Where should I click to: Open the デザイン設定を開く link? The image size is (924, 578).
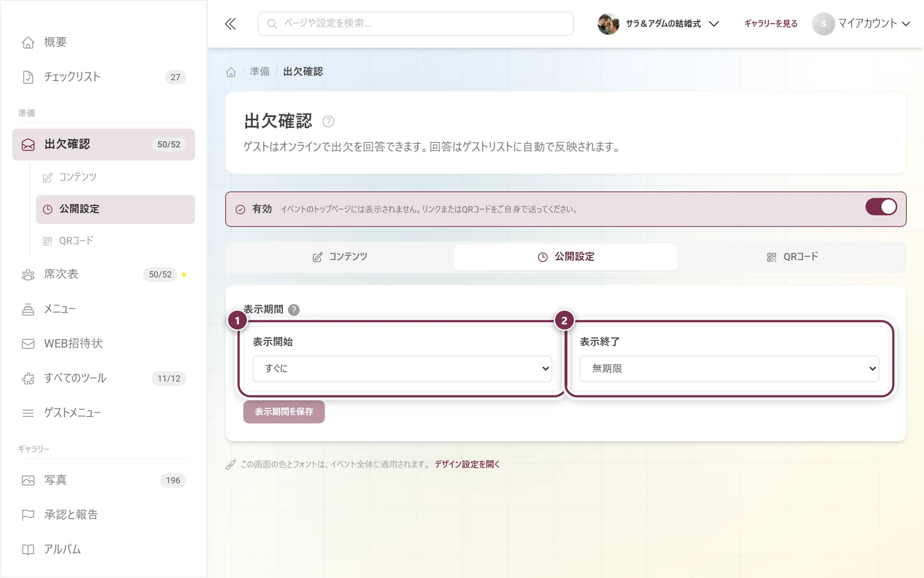pyautogui.click(x=467, y=464)
